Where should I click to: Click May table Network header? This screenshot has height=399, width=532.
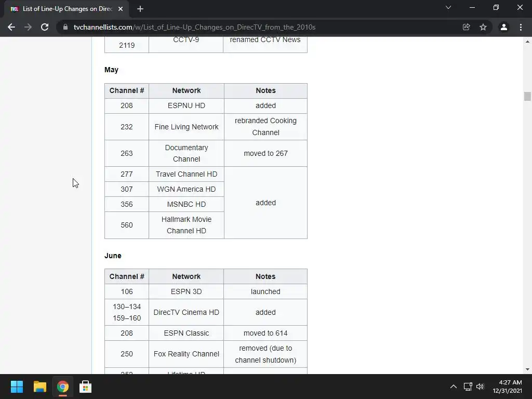coord(187,90)
